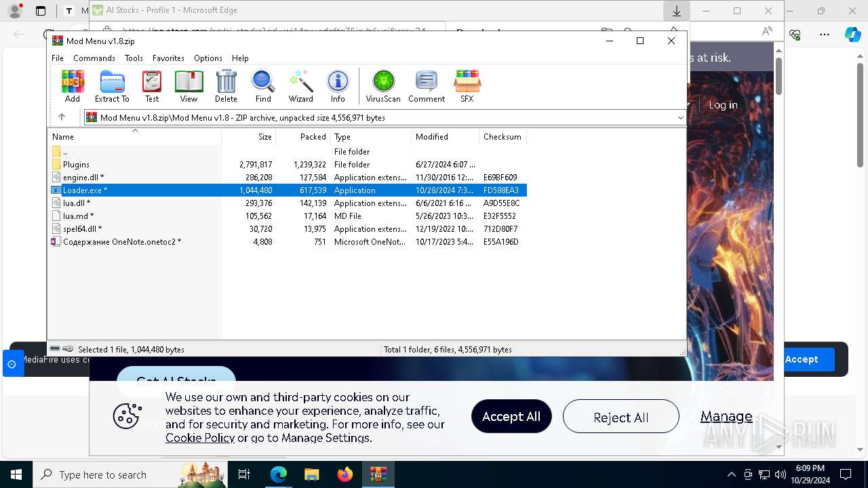
Task: Open the Wizard wand icon
Action: [300, 86]
